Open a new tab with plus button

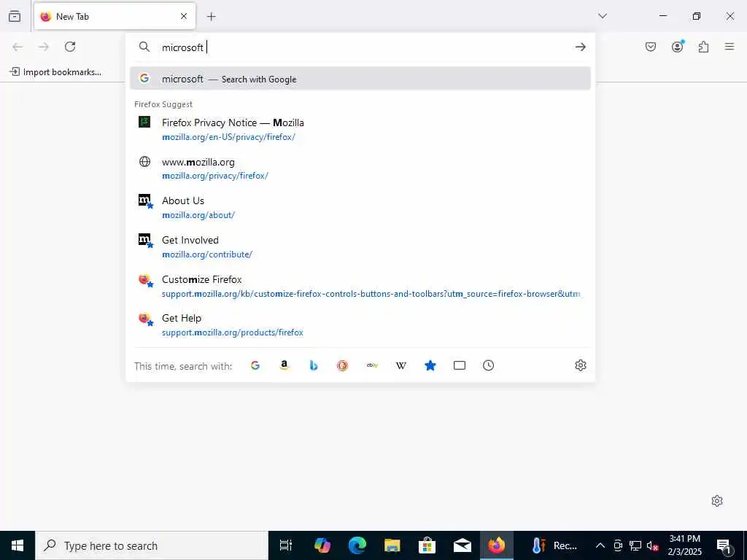point(212,17)
